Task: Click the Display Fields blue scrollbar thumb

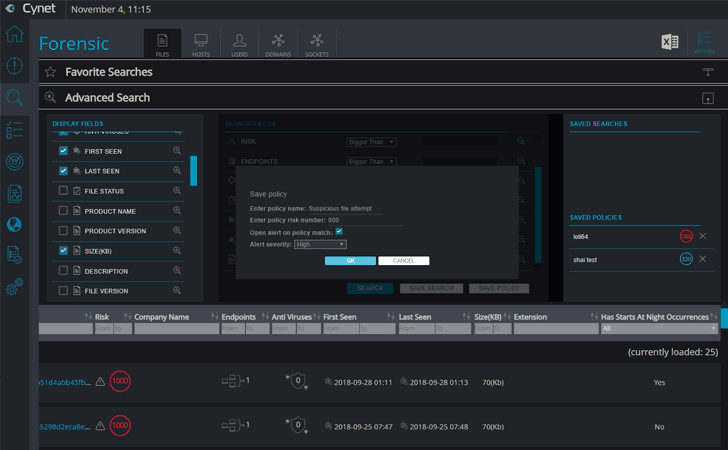Action: click(194, 171)
